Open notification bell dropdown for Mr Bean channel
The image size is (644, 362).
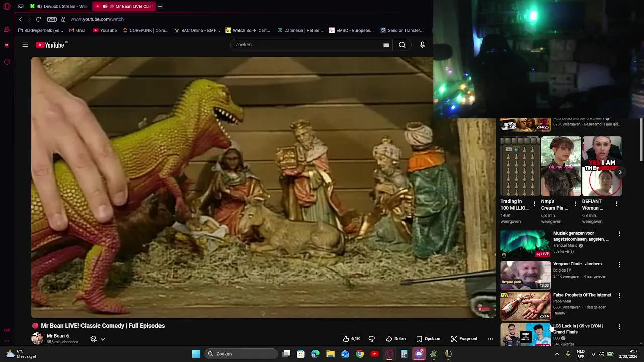click(98, 339)
